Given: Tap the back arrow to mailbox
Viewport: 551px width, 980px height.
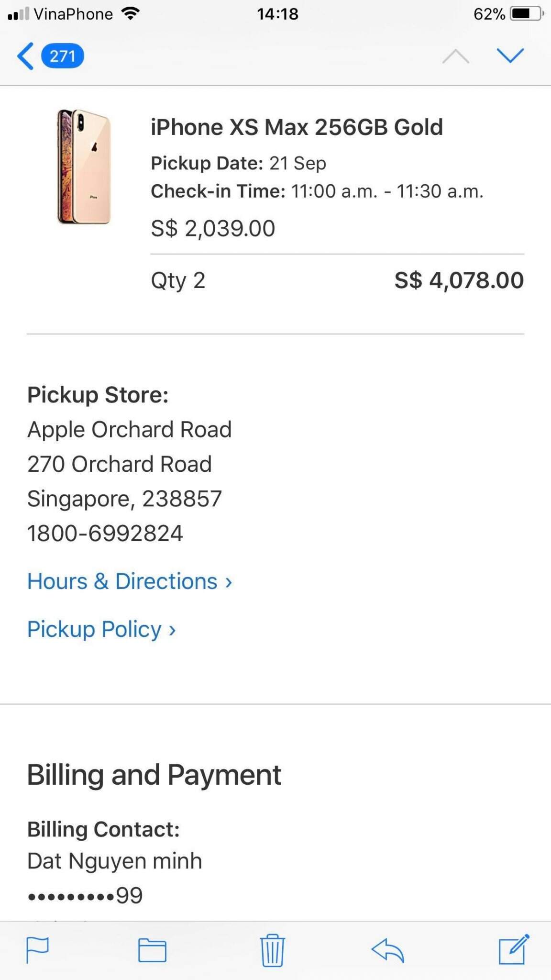Looking at the screenshot, I should tap(26, 56).
